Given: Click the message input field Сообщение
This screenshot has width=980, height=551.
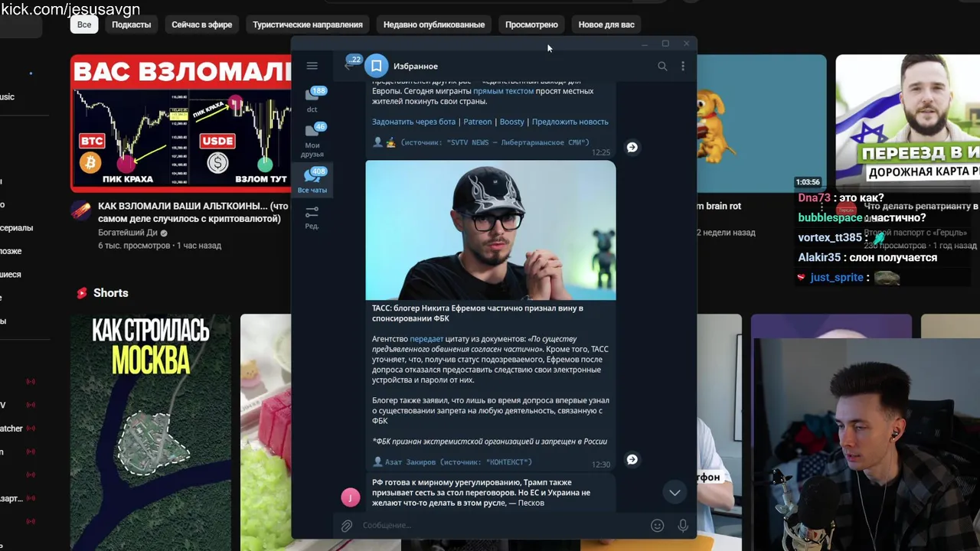Looking at the screenshot, I should [x=501, y=526].
